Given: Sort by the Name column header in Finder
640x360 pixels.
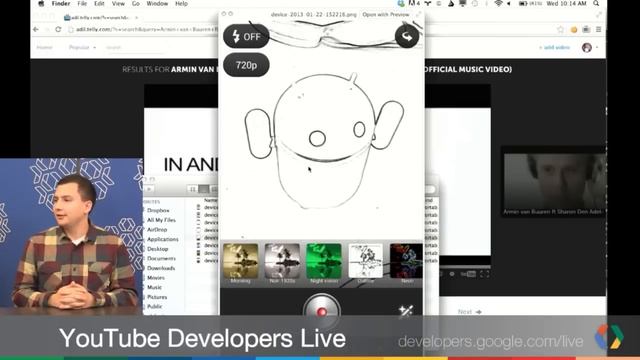Looking at the screenshot, I should [x=210, y=200].
